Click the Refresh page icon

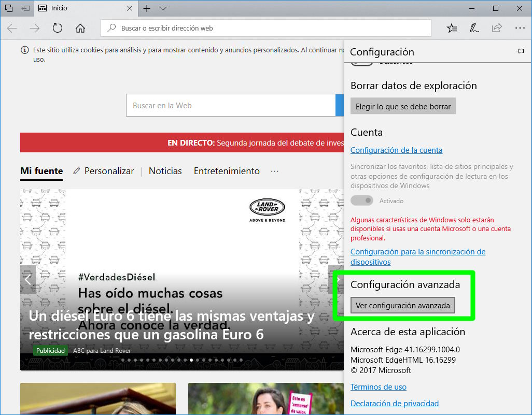tap(58, 28)
